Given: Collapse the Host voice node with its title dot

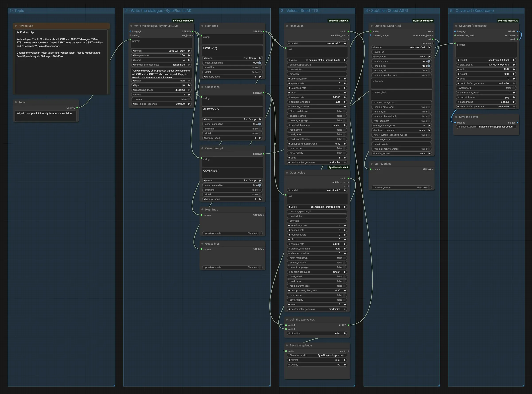Looking at the screenshot, I should point(287,26).
